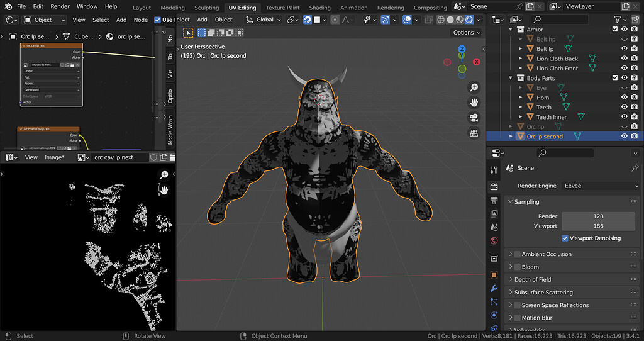Switch perspective/orthographic grid icon
The height and width of the screenshot is (341, 644).
474,133
